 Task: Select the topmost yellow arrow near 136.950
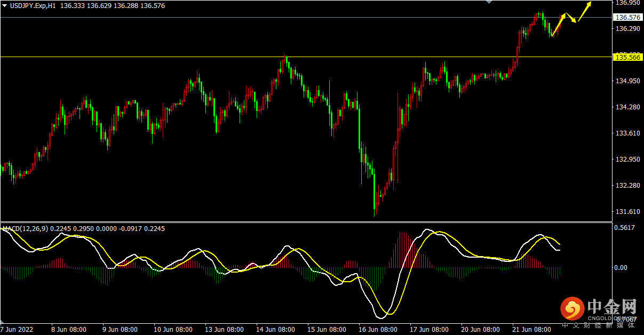pyautogui.click(x=584, y=11)
